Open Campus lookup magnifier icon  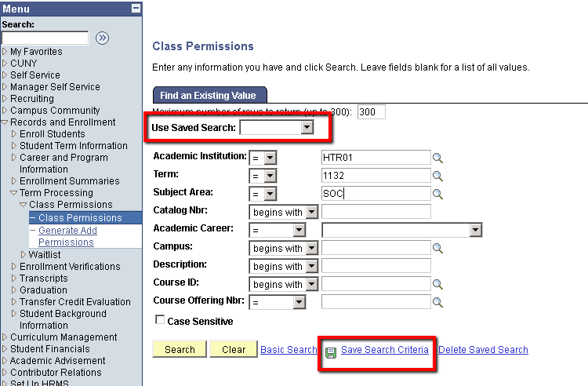[437, 248]
